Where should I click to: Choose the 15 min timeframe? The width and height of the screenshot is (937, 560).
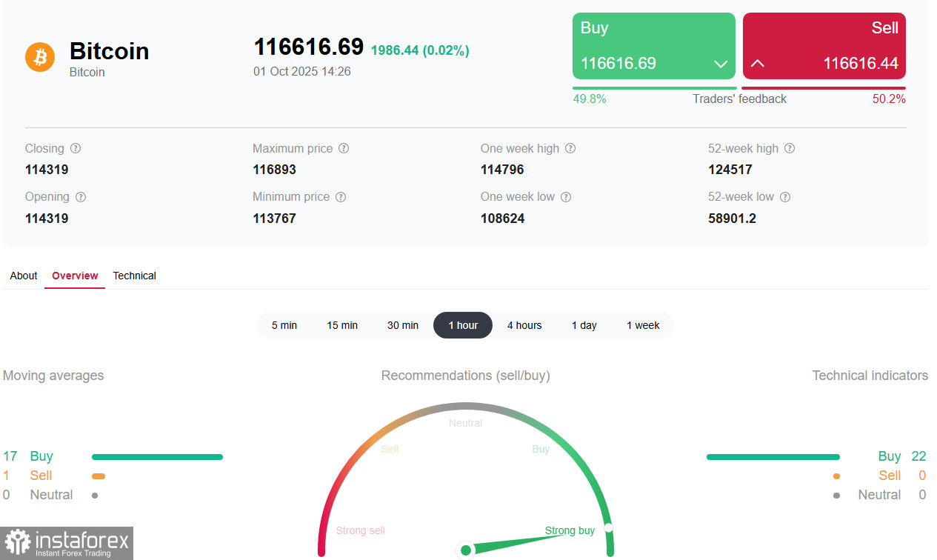[342, 325]
